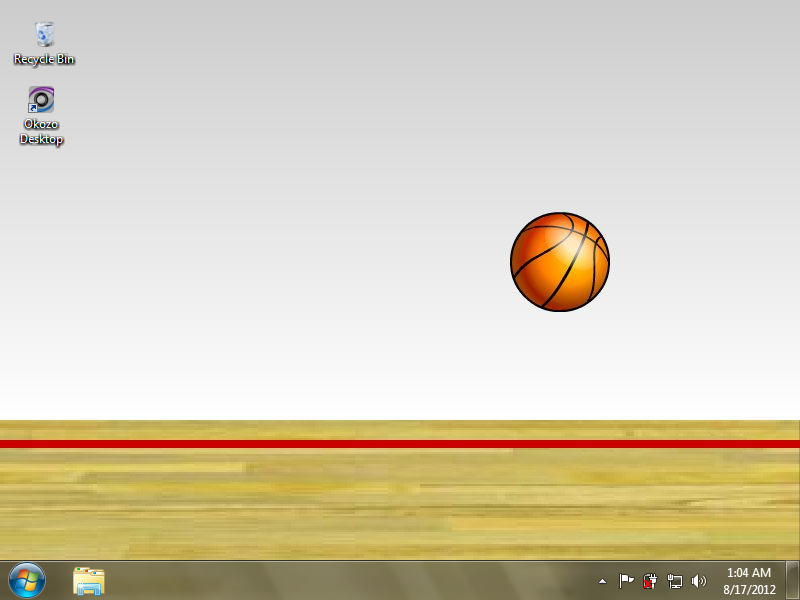Screen dimensions: 800x600
Task: Click the Show desktop button strip
Action: click(x=792, y=581)
